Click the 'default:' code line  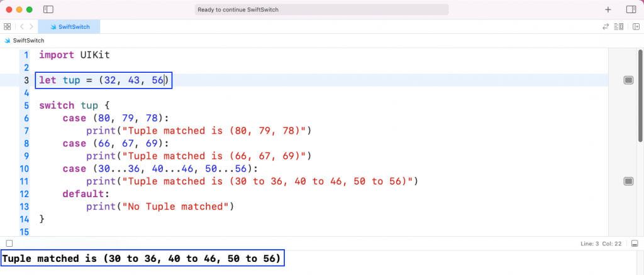[x=86, y=193]
